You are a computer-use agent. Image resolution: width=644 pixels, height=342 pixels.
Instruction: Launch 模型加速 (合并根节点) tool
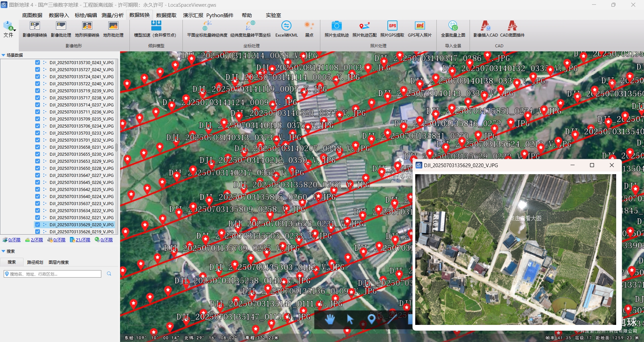coord(156,29)
